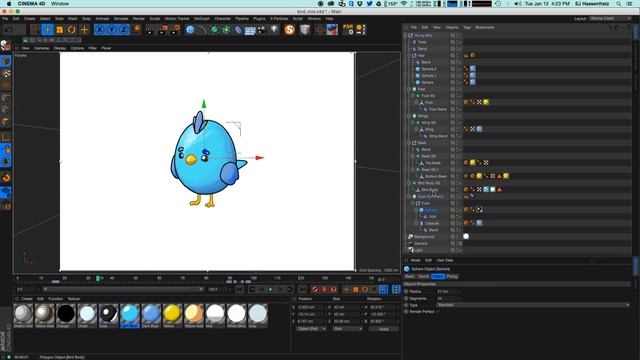This screenshot has width=640, height=360.
Task: Collapse the Beak group in object manager
Action: [409, 143]
